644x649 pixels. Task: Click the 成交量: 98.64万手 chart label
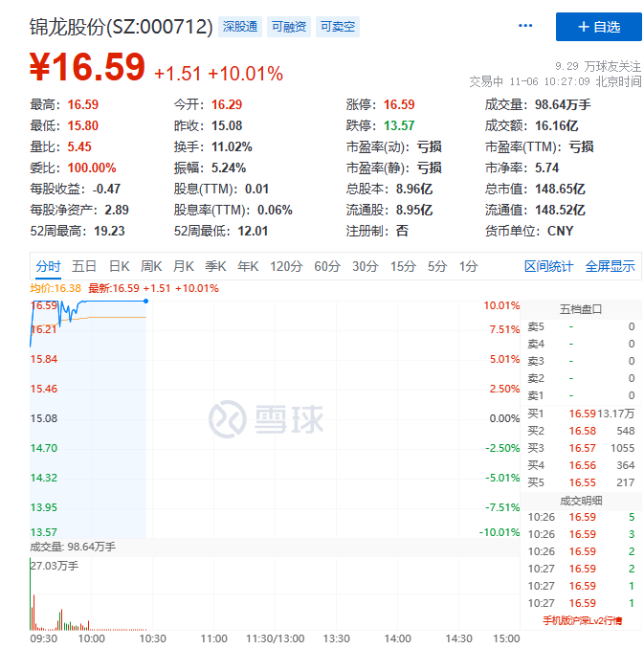click(x=73, y=547)
